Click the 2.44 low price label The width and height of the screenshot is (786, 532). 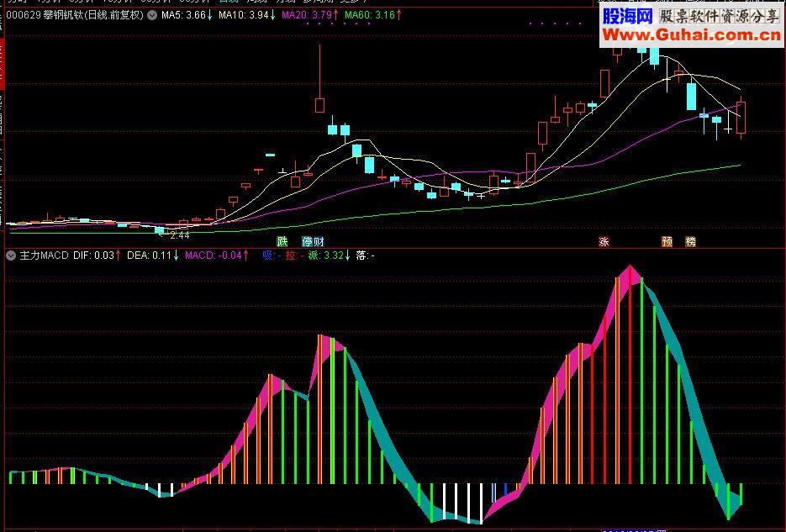coord(180,235)
